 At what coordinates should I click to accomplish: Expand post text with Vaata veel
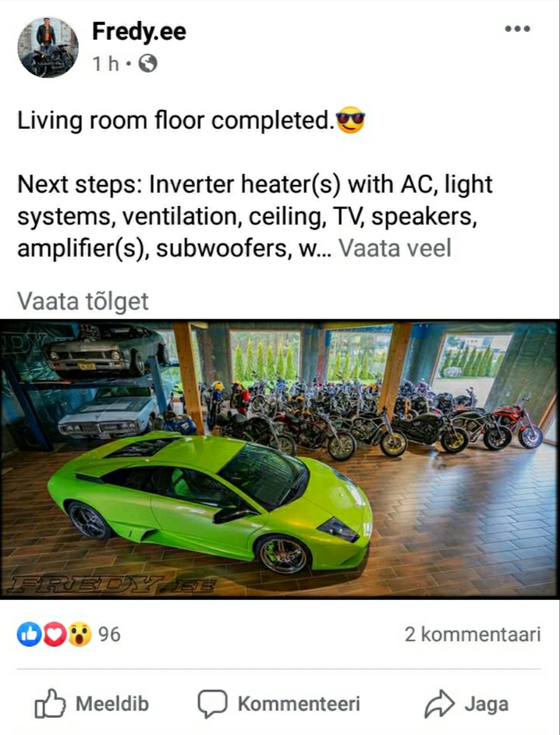pyautogui.click(x=395, y=248)
